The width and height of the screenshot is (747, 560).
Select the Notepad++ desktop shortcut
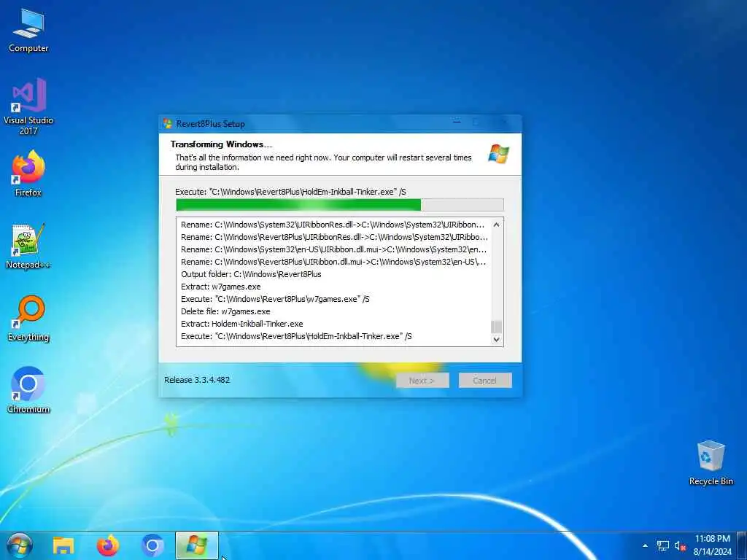coord(28,246)
